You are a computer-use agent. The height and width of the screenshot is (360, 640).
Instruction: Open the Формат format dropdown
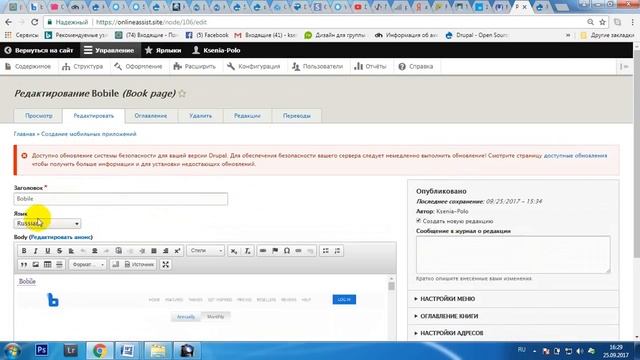87,264
